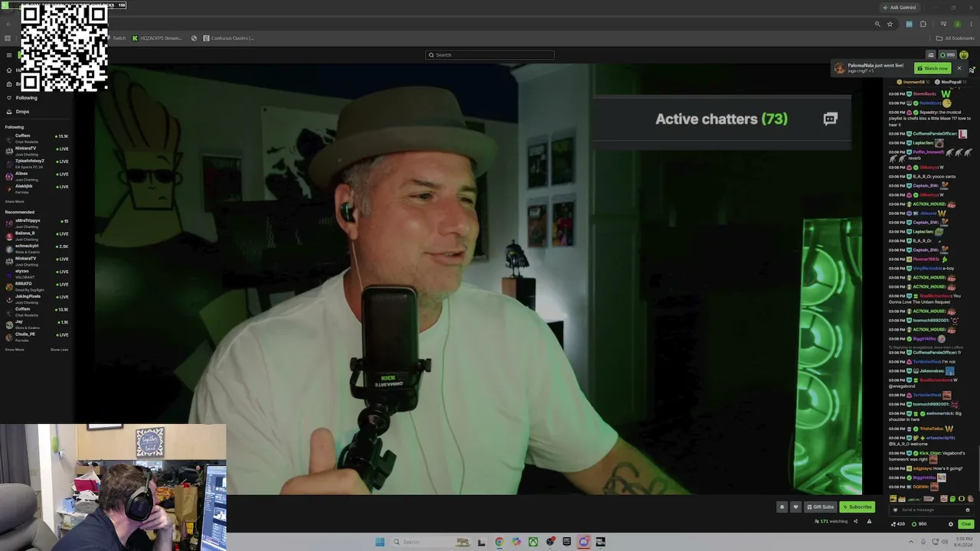This screenshot has height=551, width=980.
Task: Open elyzao's VALORANT stream
Action: tap(37, 273)
